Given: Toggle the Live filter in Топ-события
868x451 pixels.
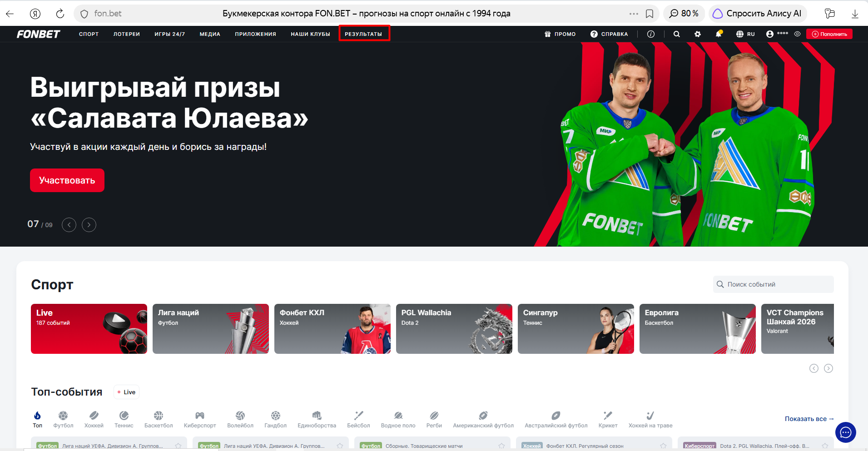Looking at the screenshot, I should (126, 392).
